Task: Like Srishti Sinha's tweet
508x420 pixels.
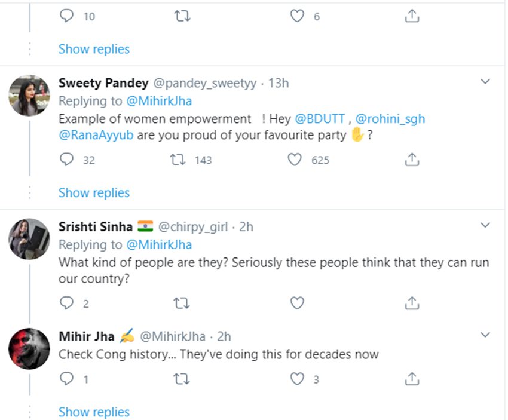Action: click(x=296, y=303)
